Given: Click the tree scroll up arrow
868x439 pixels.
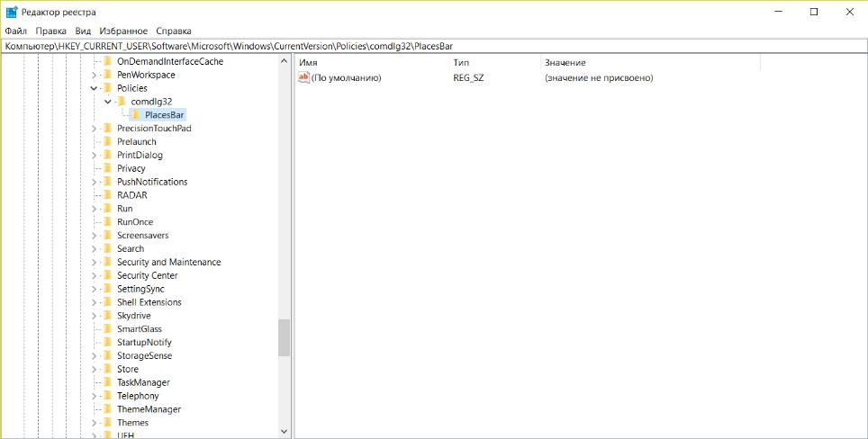Looking at the screenshot, I should (284, 61).
